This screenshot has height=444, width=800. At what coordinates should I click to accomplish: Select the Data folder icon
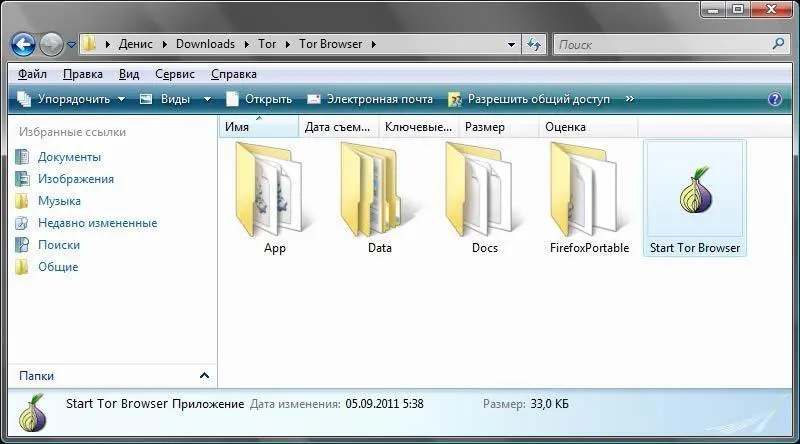click(377, 189)
